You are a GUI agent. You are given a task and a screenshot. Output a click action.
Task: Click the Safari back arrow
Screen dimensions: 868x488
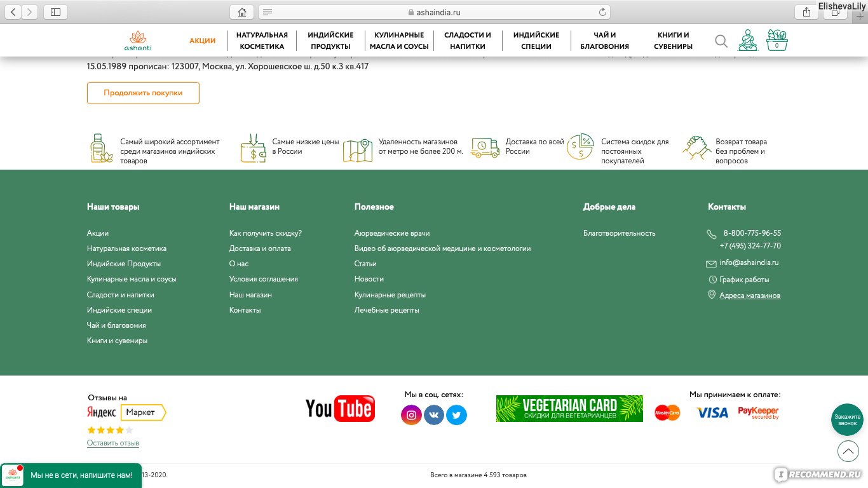13,12
